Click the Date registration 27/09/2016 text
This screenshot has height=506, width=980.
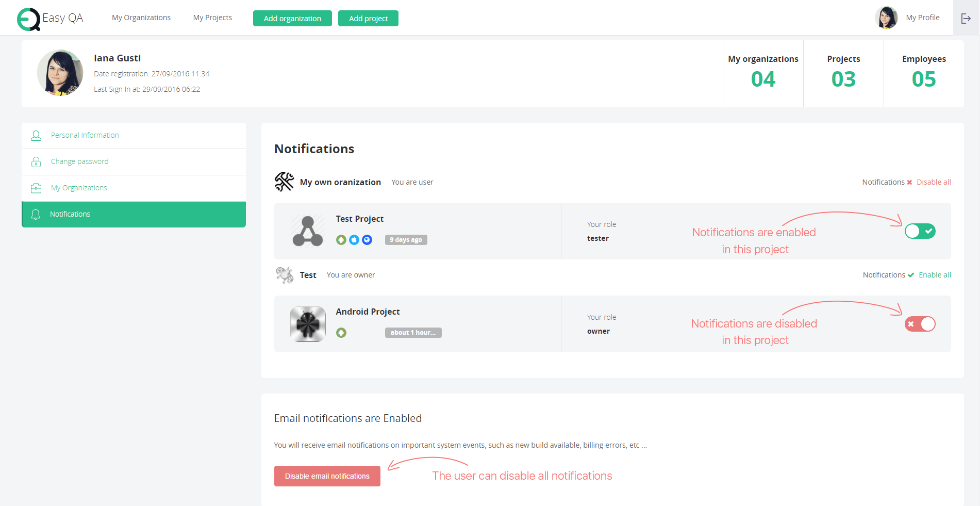(x=152, y=74)
